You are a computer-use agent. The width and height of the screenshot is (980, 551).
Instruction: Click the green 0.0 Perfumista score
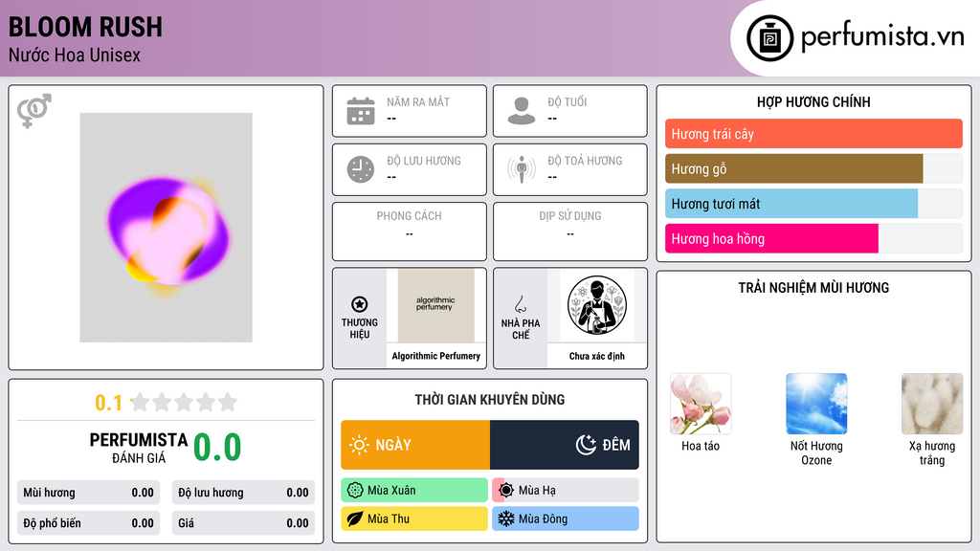217,448
